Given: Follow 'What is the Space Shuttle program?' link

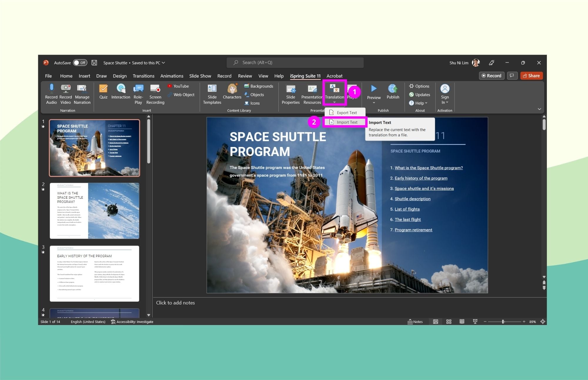Looking at the screenshot, I should pyautogui.click(x=428, y=168).
